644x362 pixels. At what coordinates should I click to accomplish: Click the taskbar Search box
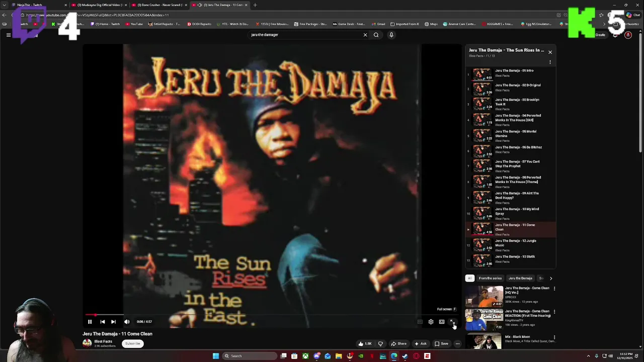point(250,356)
